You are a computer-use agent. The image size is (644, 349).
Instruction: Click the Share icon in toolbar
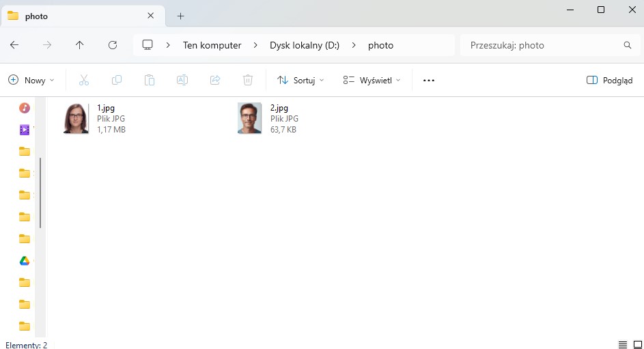[215, 80]
